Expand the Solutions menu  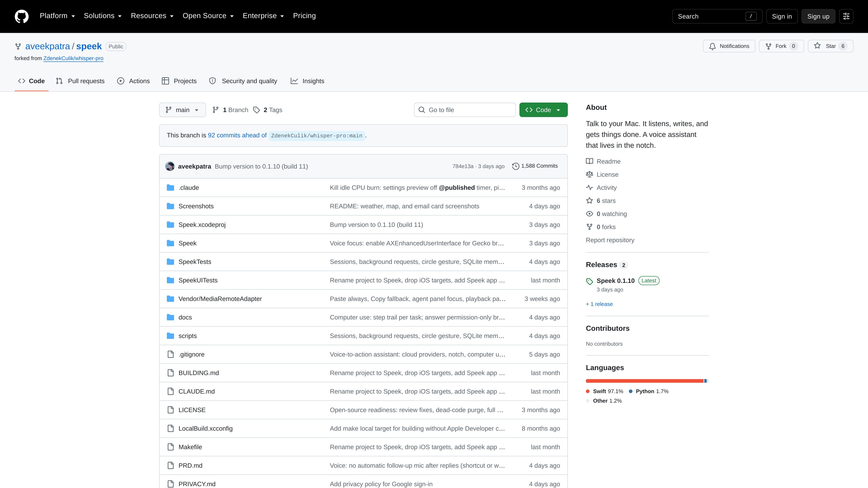(103, 16)
